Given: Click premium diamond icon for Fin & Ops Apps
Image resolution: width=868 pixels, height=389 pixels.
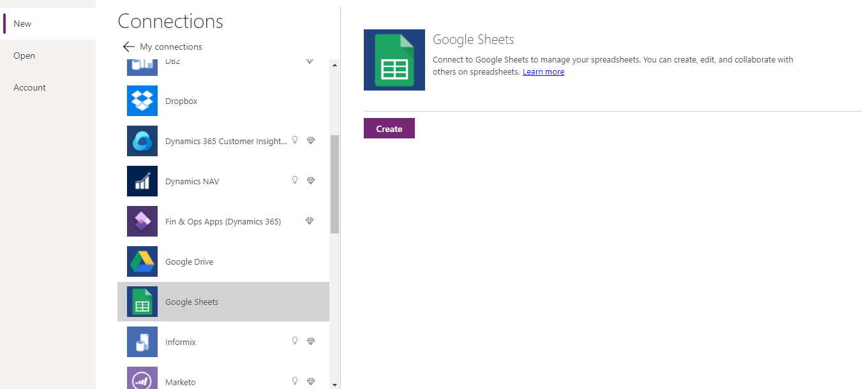Looking at the screenshot, I should pyautogui.click(x=310, y=221).
